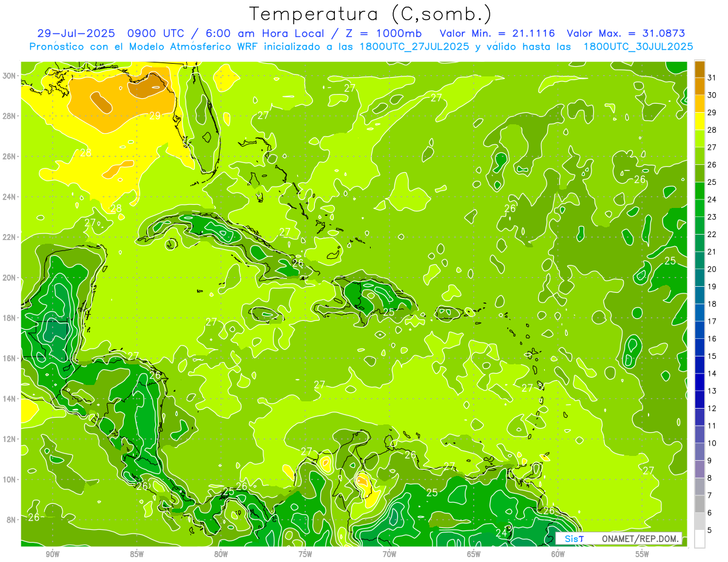The width and height of the screenshot is (728, 562).
Task: Click the latitude label "22N"
Action: point(10,237)
